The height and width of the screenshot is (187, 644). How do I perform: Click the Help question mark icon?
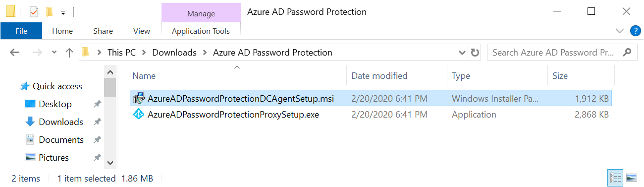click(x=636, y=31)
